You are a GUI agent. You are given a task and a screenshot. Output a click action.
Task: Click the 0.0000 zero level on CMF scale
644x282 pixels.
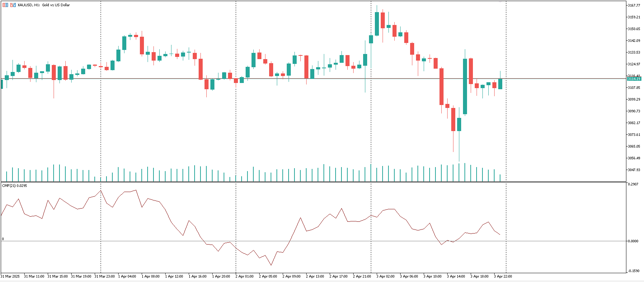633,241
